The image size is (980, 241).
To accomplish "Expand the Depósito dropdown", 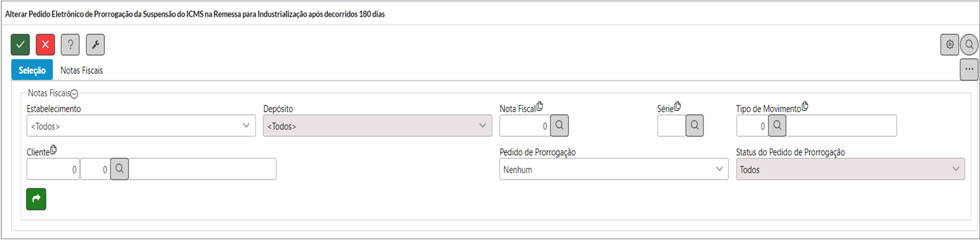I will click(377, 125).
